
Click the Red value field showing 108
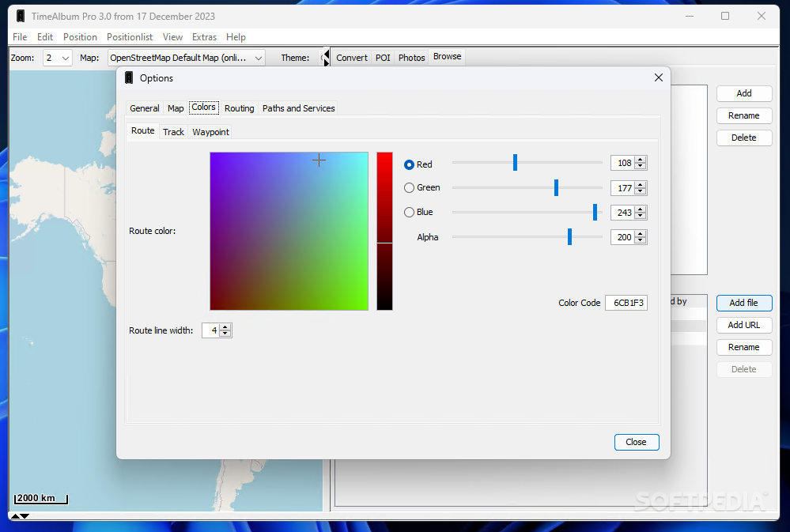[x=623, y=163]
